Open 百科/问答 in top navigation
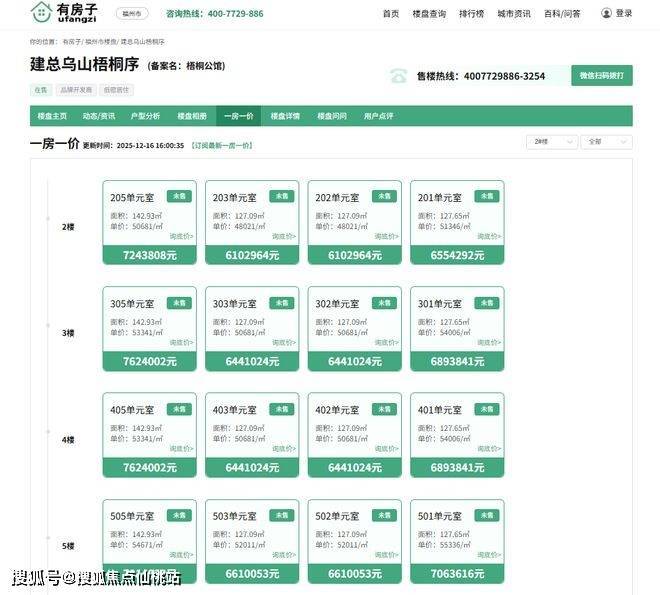 pos(562,14)
